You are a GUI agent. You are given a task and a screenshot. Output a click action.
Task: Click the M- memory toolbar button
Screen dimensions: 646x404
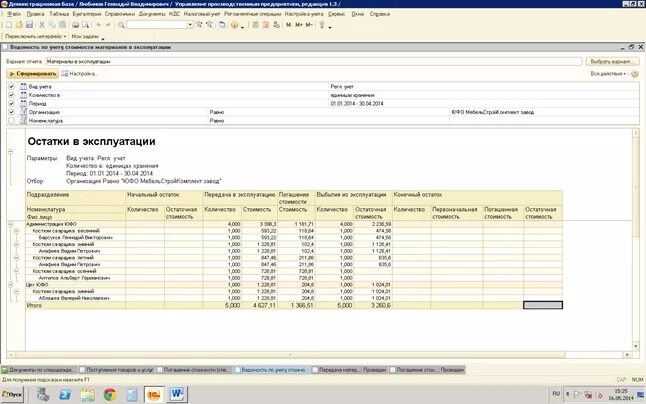pyautogui.click(x=309, y=25)
